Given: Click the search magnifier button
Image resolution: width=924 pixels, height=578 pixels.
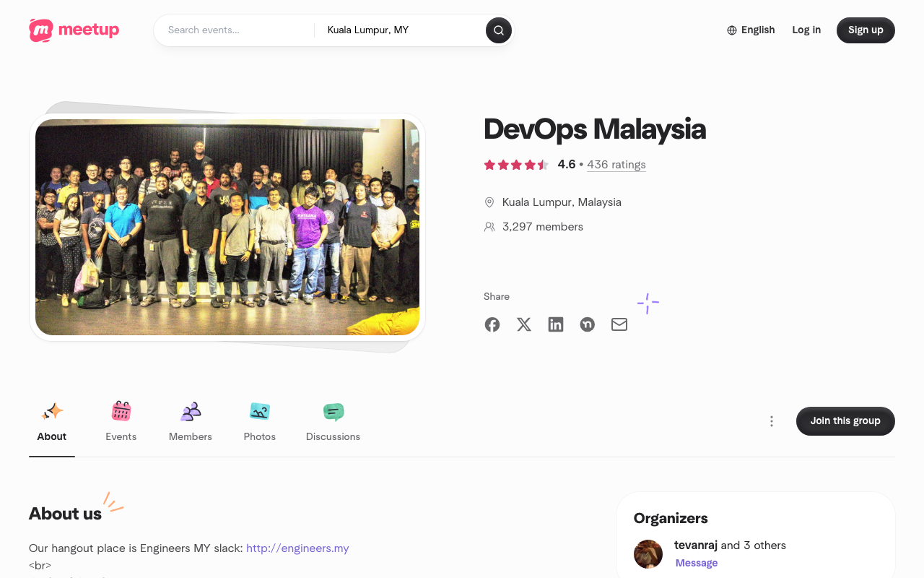Looking at the screenshot, I should point(498,30).
